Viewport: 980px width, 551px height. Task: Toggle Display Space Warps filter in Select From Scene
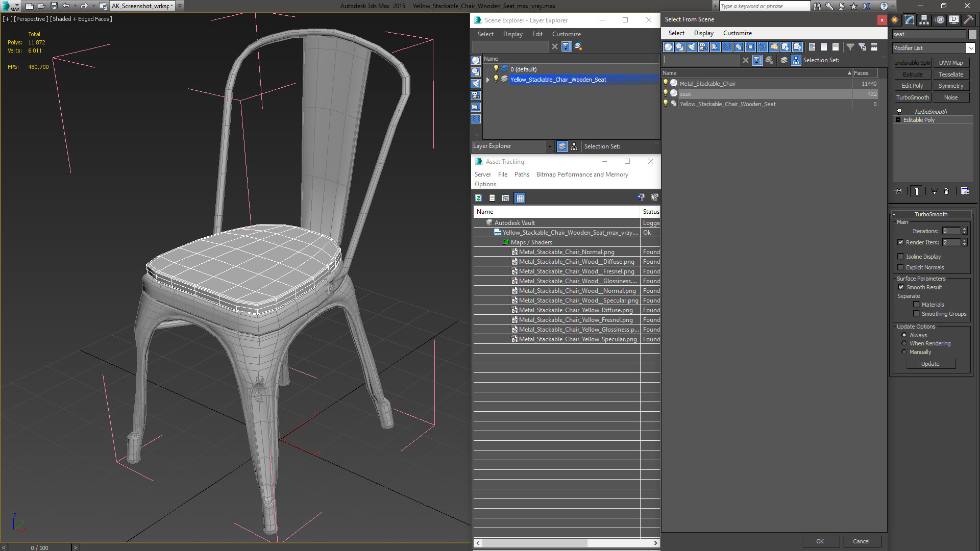point(727,47)
